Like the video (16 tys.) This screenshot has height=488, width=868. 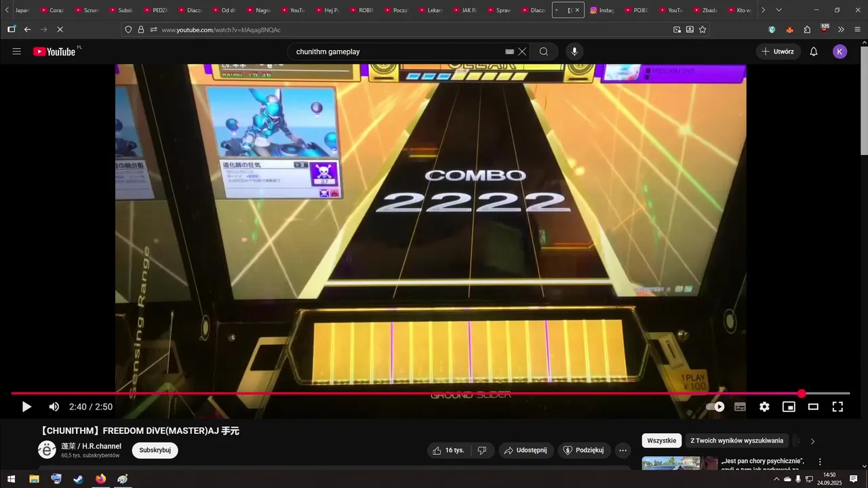[448, 450]
